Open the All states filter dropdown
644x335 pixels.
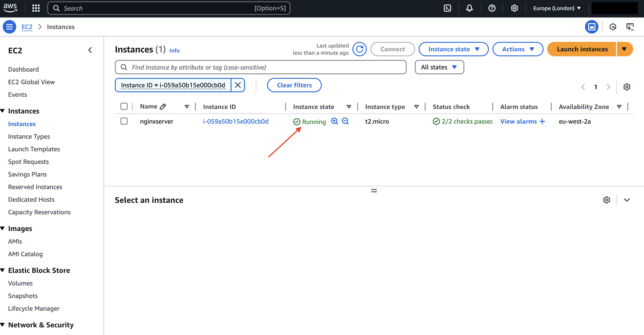click(x=439, y=67)
